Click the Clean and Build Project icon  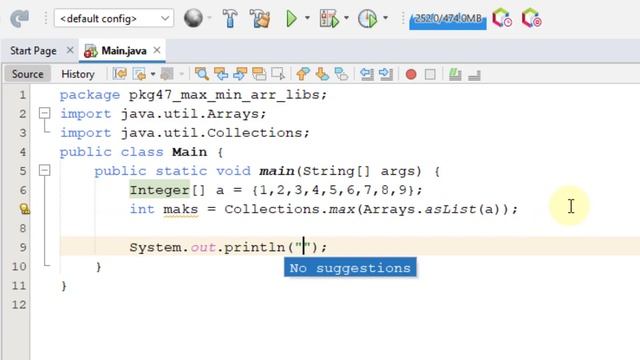point(260,18)
